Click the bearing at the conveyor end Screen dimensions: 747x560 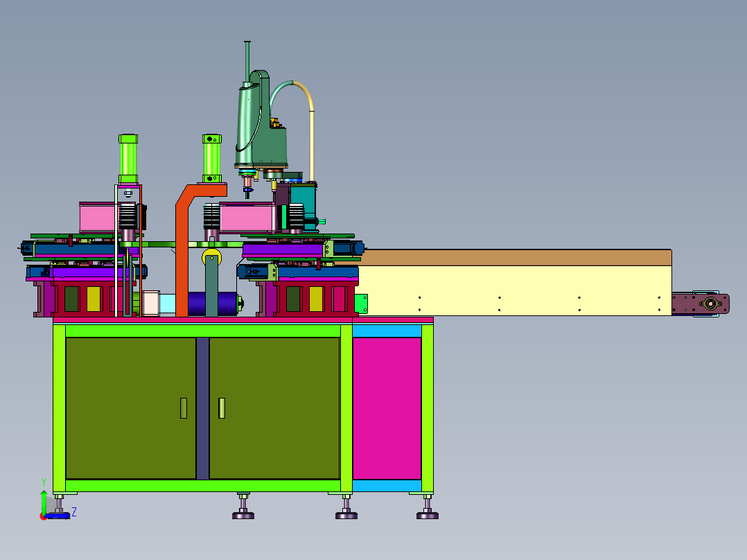pos(710,304)
